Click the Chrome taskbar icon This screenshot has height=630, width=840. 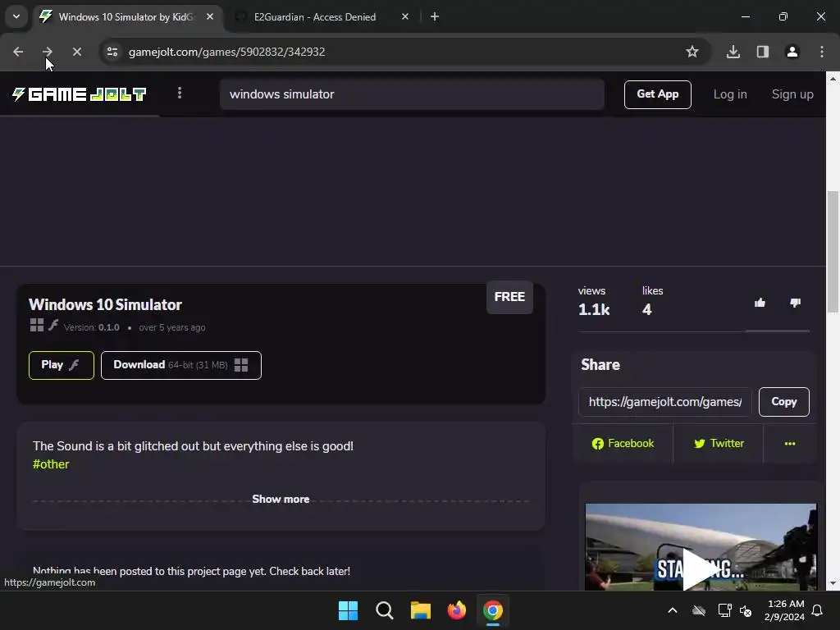(x=493, y=610)
